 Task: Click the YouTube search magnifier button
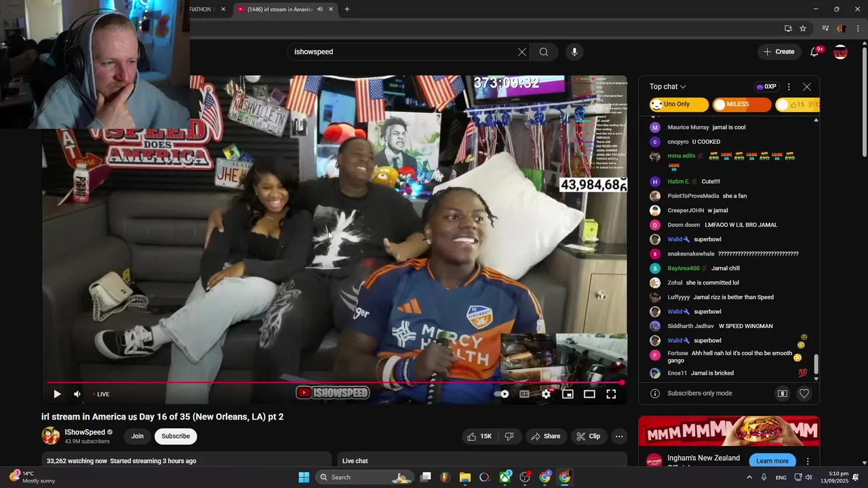click(544, 52)
